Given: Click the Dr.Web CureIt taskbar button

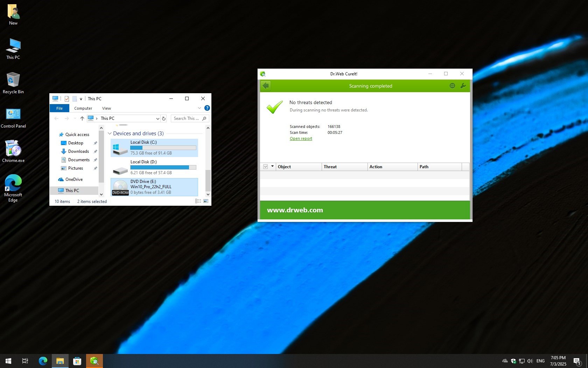Looking at the screenshot, I should 94,361.
